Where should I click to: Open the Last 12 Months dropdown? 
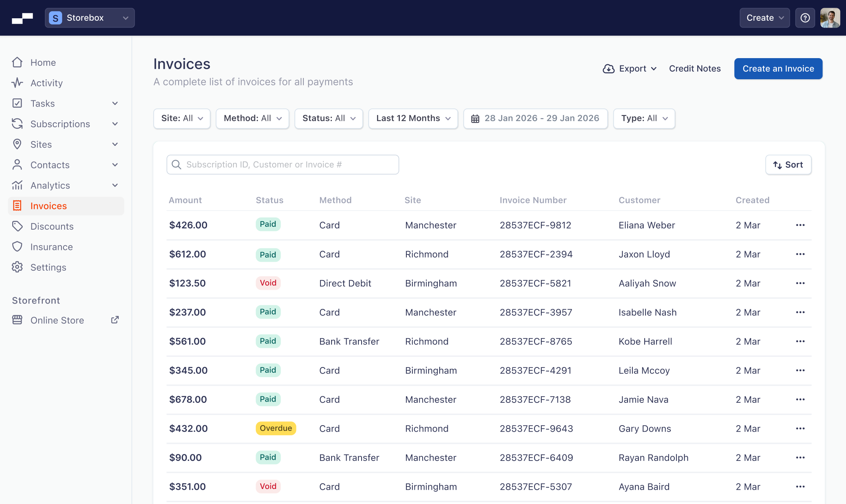413,118
